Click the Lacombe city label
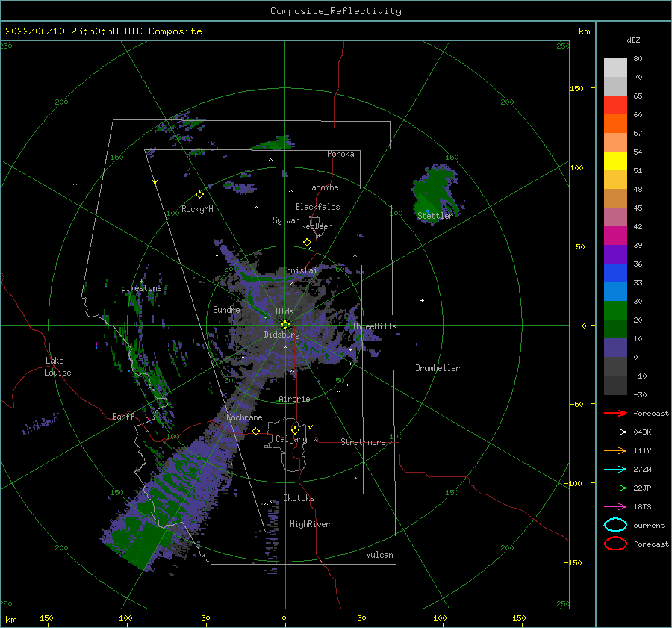Screen dimensions: 672x628 (x=323, y=187)
